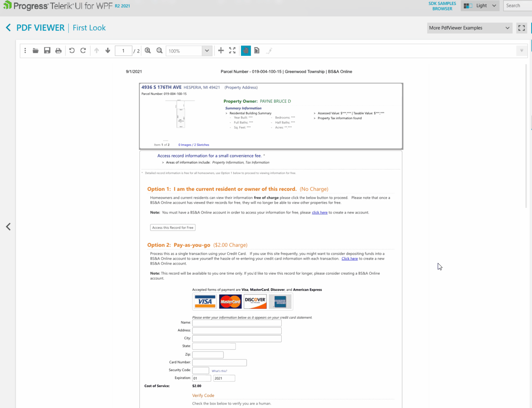Toggle the Pan hand tool

coord(246,51)
